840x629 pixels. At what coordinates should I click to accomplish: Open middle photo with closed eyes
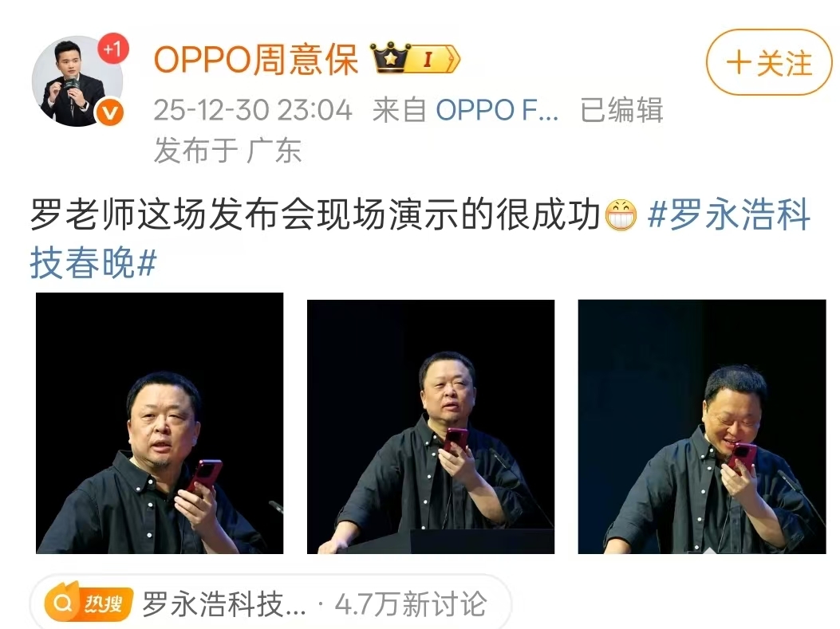tap(431, 427)
